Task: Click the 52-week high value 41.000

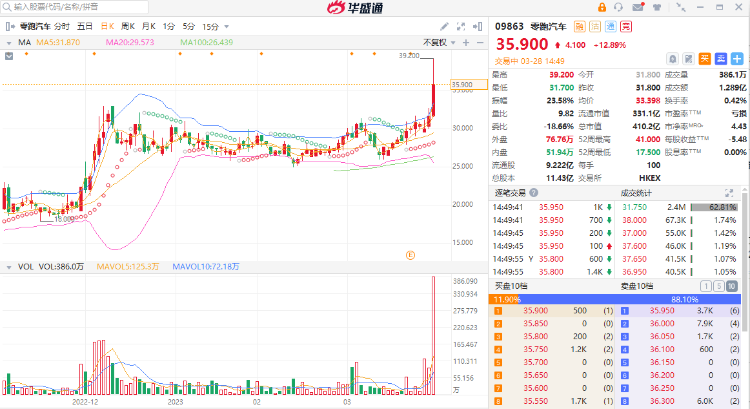Action: [648, 139]
